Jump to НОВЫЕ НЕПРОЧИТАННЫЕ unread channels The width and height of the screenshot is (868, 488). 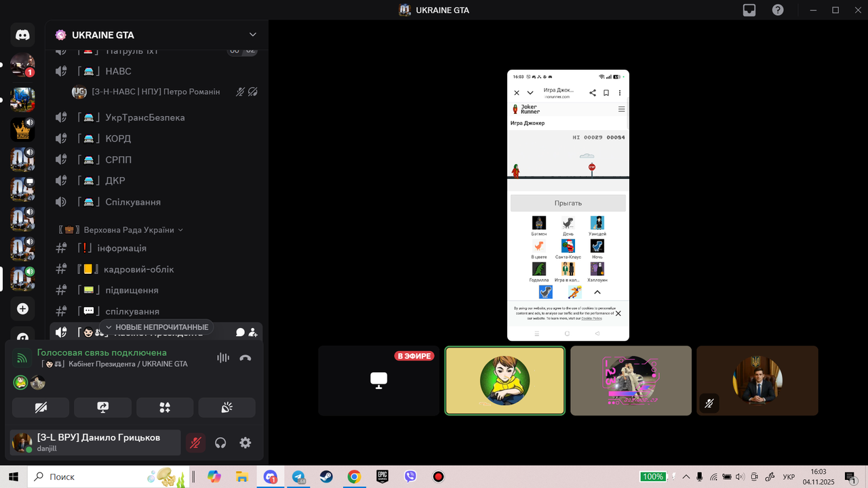click(157, 327)
